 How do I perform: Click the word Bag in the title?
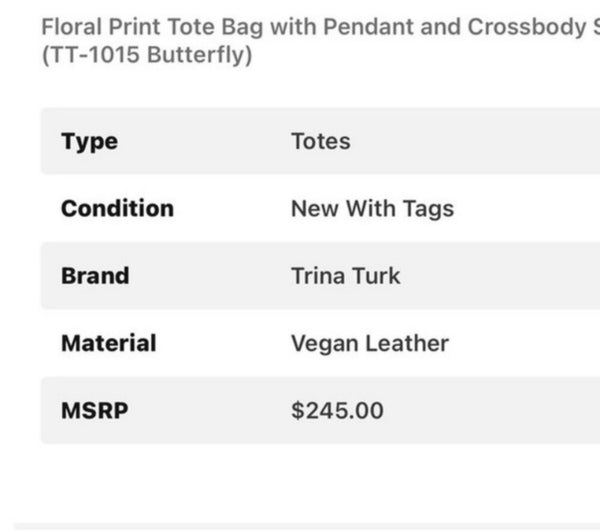[243, 28]
